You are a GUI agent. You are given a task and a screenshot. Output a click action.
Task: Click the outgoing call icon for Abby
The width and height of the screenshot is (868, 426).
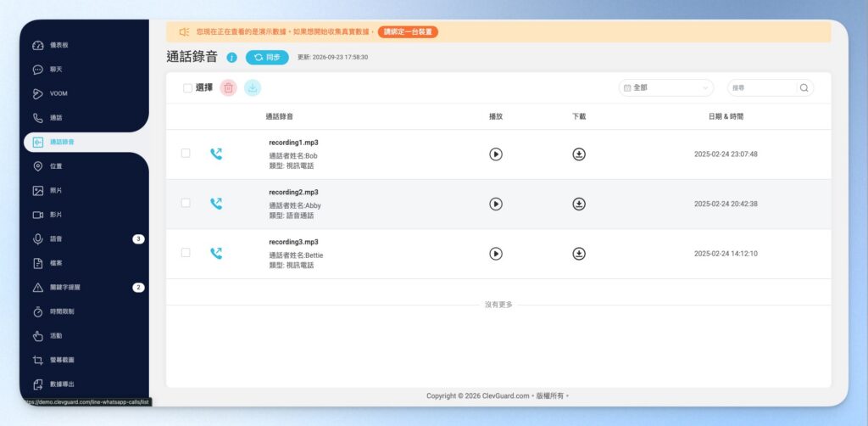click(x=216, y=204)
